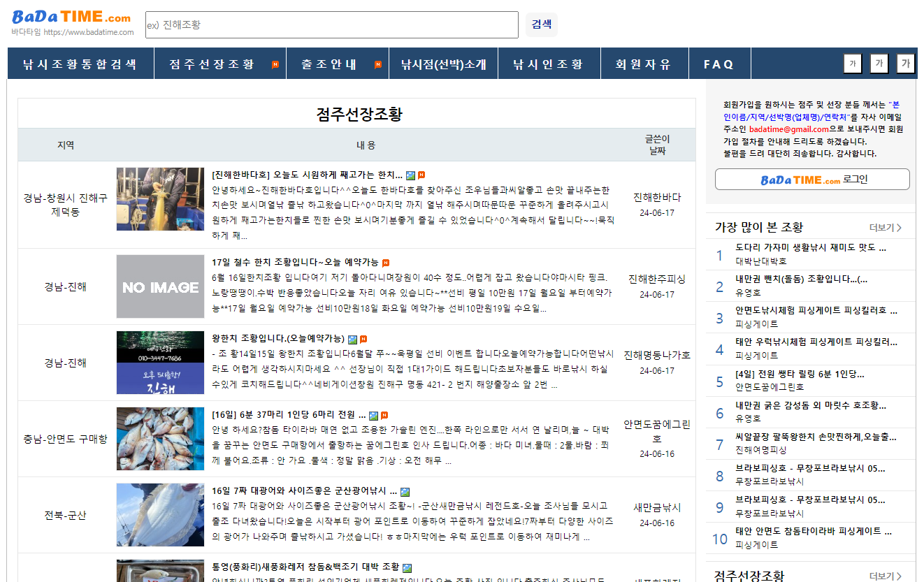Open ranked post 내만권 뺀치(돌돔) 조황입니다

[802, 279]
